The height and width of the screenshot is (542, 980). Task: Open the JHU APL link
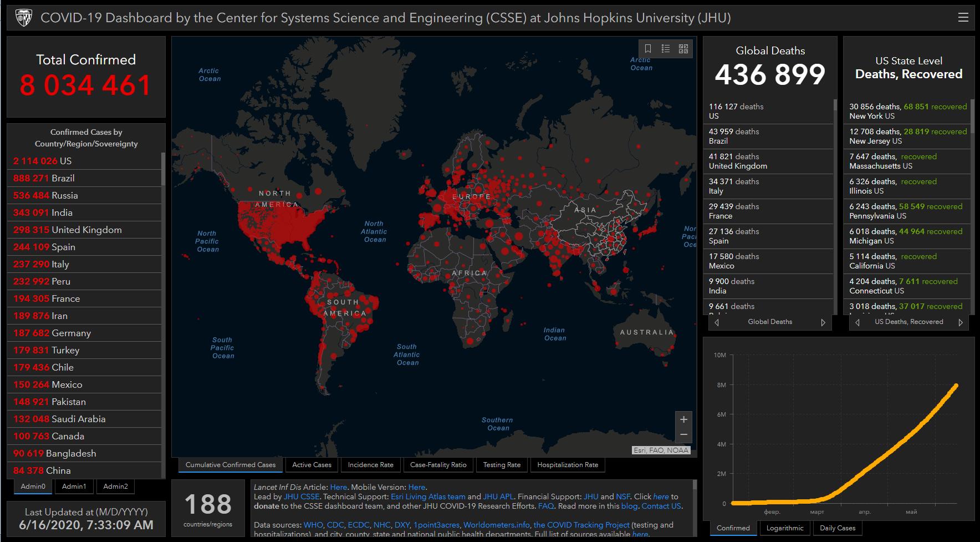click(498, 497)
